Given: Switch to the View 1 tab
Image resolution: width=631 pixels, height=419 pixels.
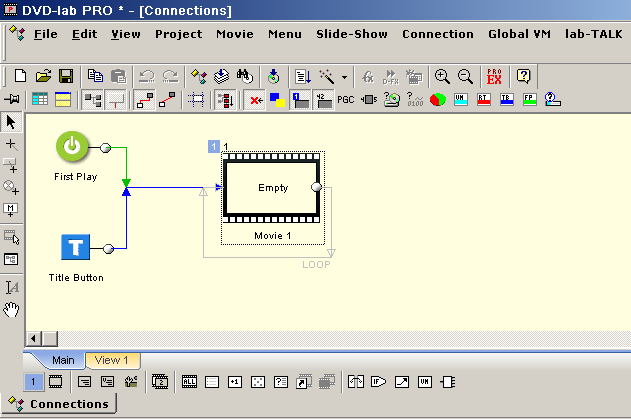Looking at the screenshot, I should pyautogui.click(x=111, y=360).
